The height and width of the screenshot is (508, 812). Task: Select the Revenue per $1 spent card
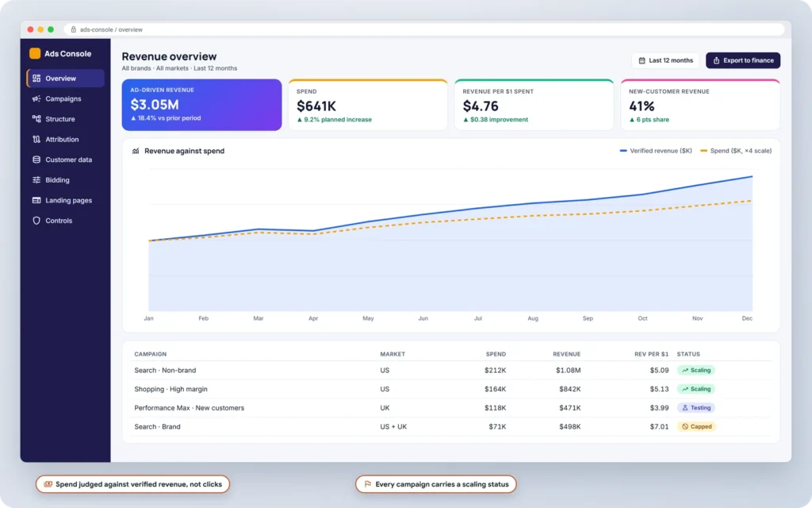[534, 105]
